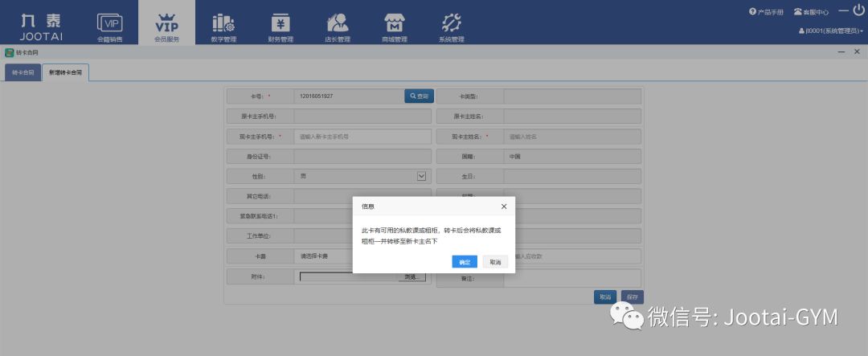Open the 系统管理 wrench icon module

point(452,27)
